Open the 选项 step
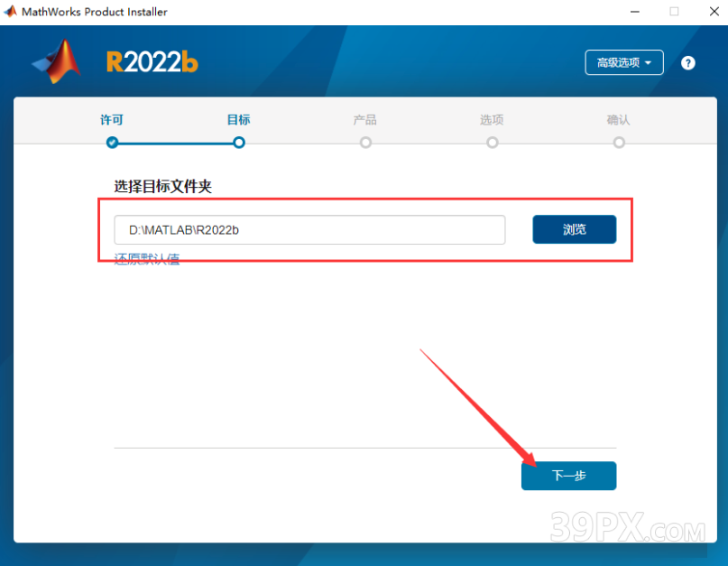Image resolution: width=728 pixels, height=566 pixels. point(492,120)
